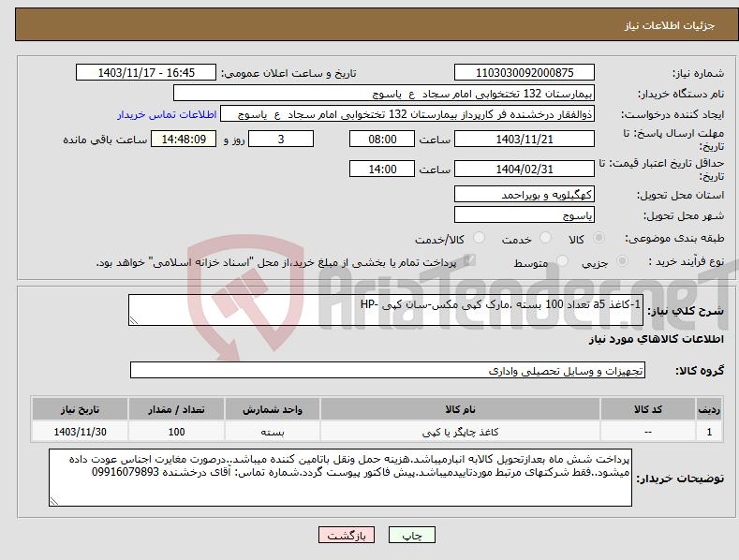Click the buyer organization name field

coord(384,94)
